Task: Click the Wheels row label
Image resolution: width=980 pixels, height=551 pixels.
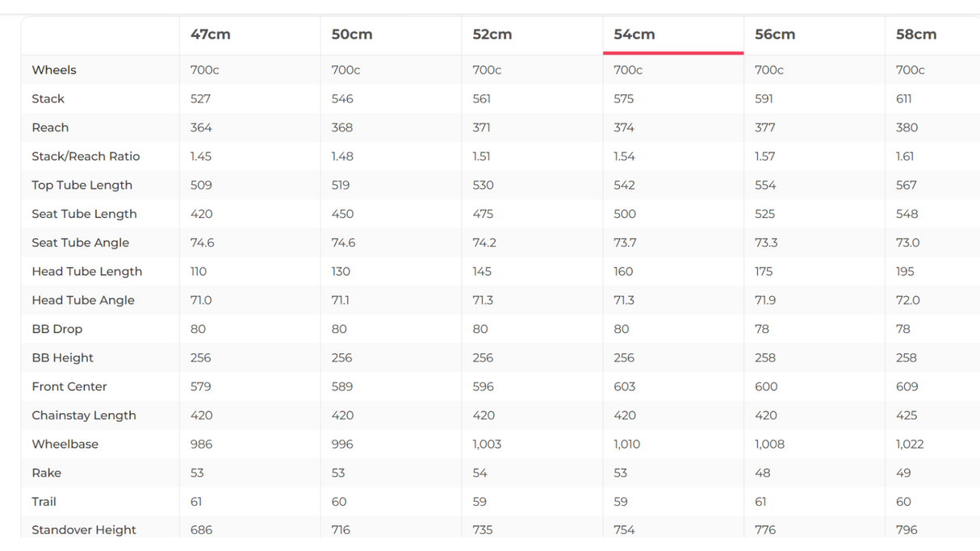Action: pyautogui.click(x=54, y=70)
